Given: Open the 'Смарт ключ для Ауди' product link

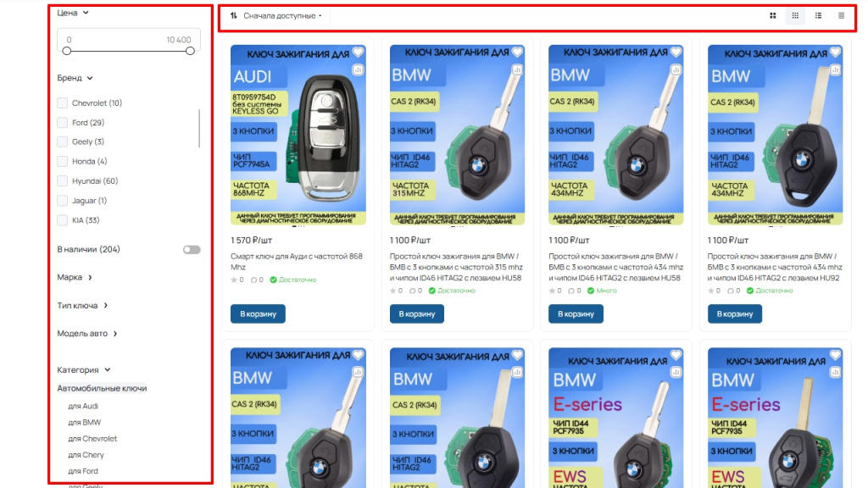Looking at the screenshot, I should 297,262.
